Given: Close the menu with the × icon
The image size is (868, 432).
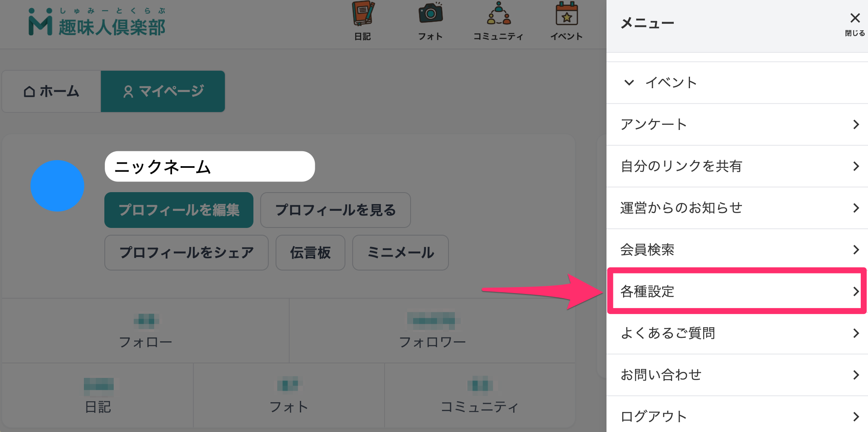Looking at the screenshot, I should tap(855, 18).
